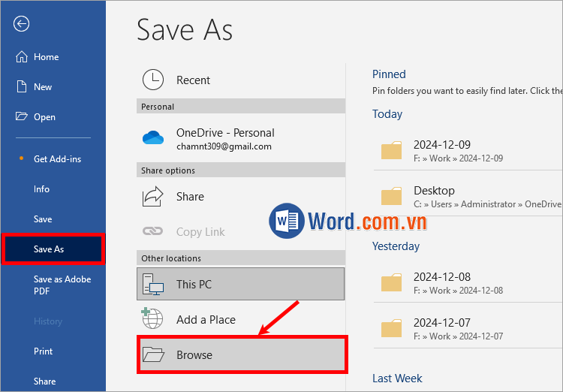
Task: Click the New blank document icon
Action: click(22, 86)
